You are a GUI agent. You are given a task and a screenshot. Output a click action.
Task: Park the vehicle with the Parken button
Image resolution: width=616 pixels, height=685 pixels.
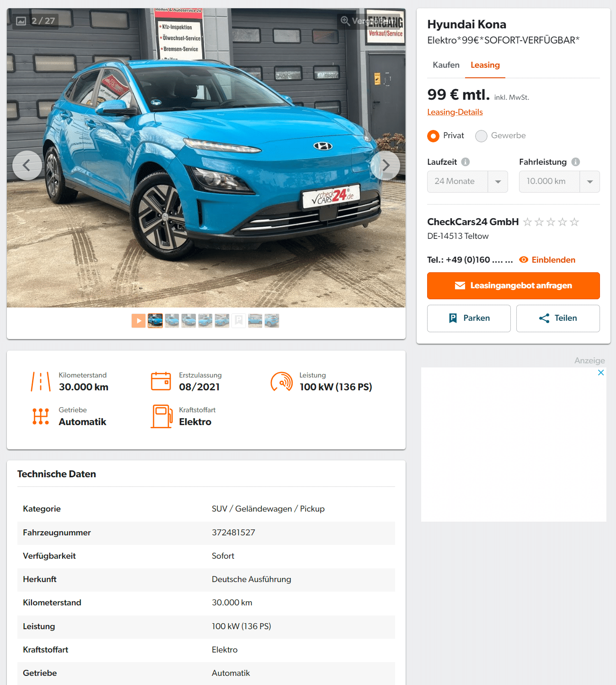[469, 318]
